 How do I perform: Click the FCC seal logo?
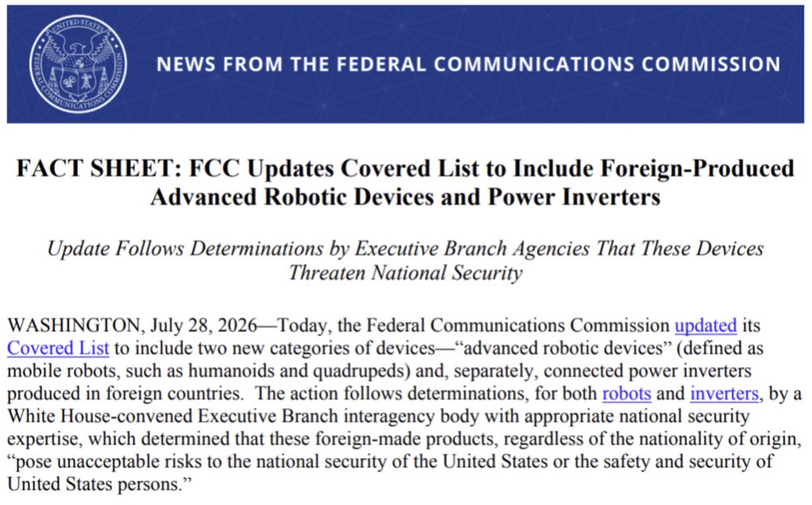click(x=78, y=63)
